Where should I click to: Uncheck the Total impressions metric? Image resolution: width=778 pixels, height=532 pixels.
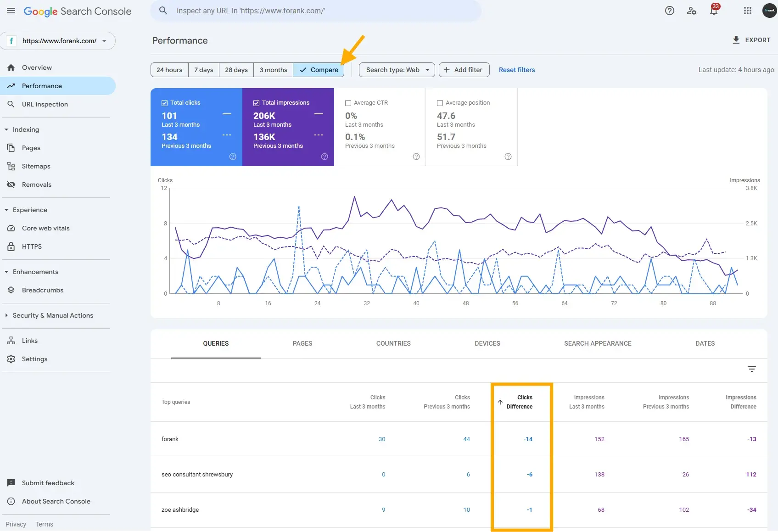[x=256, y=102]
